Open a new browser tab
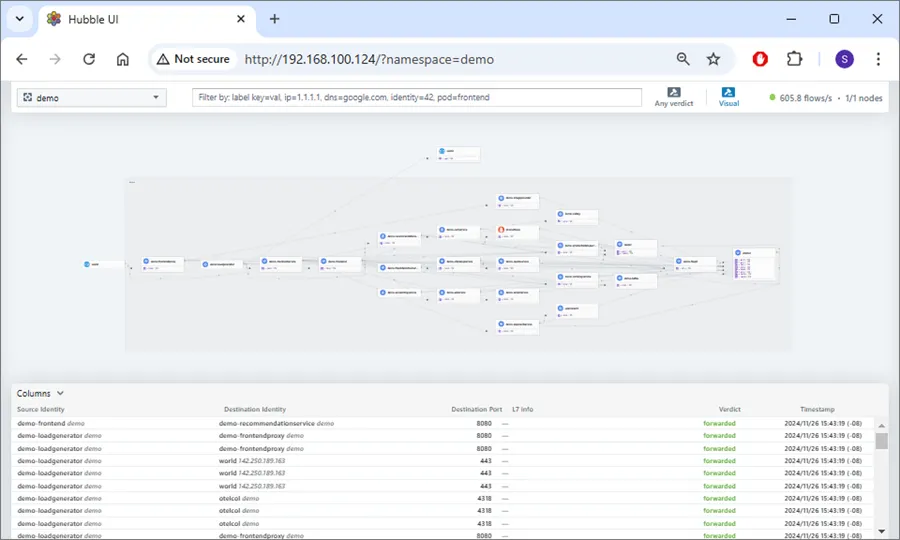 (274, 19)
